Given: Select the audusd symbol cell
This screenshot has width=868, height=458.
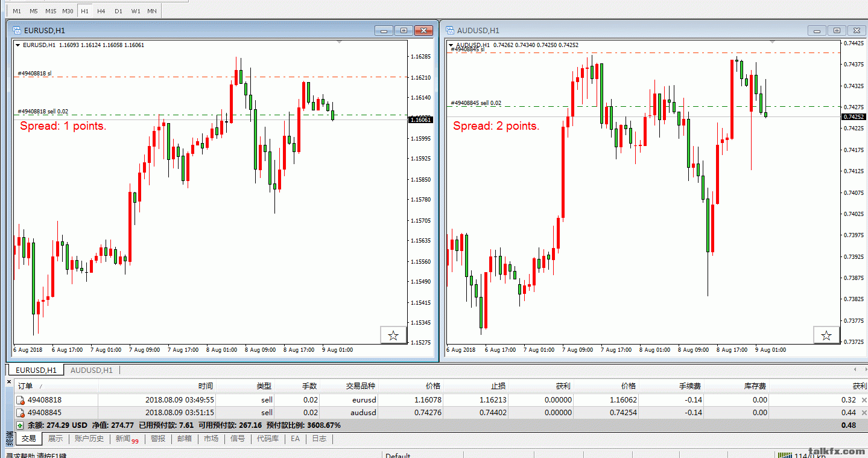Looking at the screenshot, I should 363,413.
